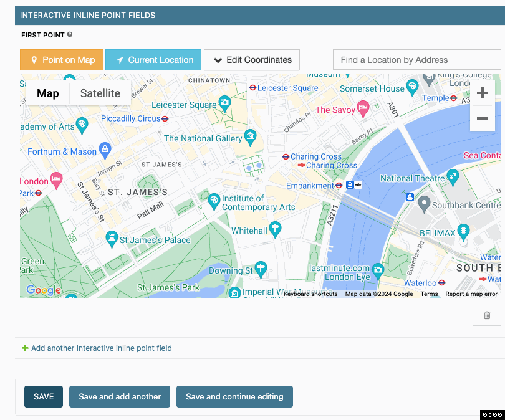Viewport: 505px width, 420px height.
Task: Click the Royal Academy of Arts palette marker
Action: point(82,125)
